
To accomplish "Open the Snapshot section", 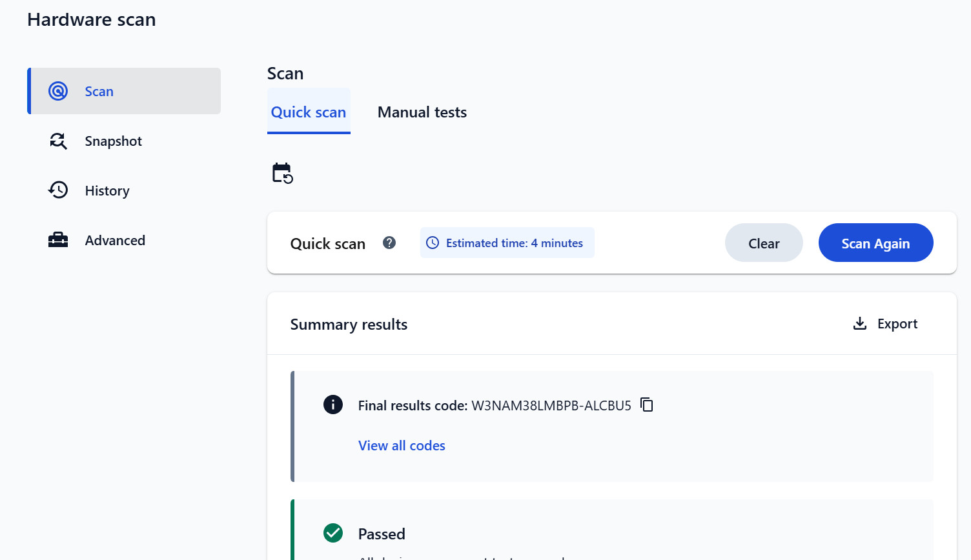I will pos(113,141).
